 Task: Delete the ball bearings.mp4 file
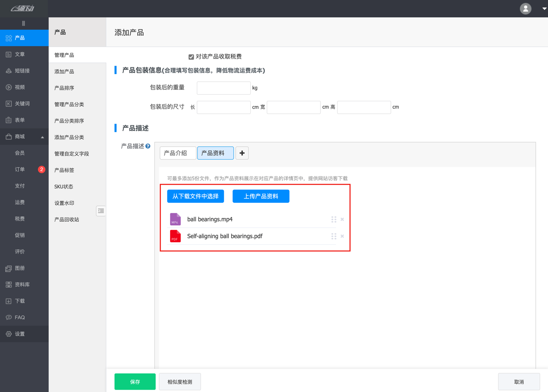click(x=342, y=219)
